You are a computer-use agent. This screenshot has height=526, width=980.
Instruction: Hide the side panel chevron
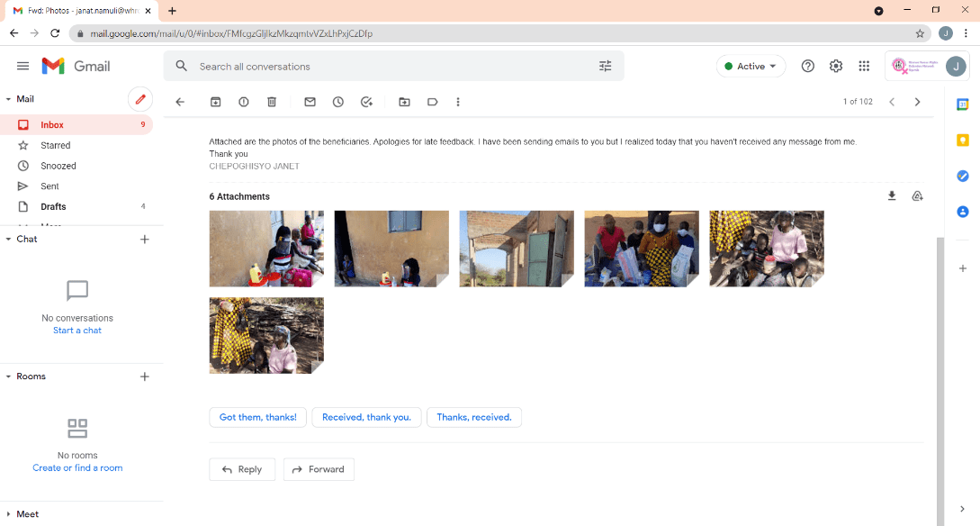[x=963, y=509]
